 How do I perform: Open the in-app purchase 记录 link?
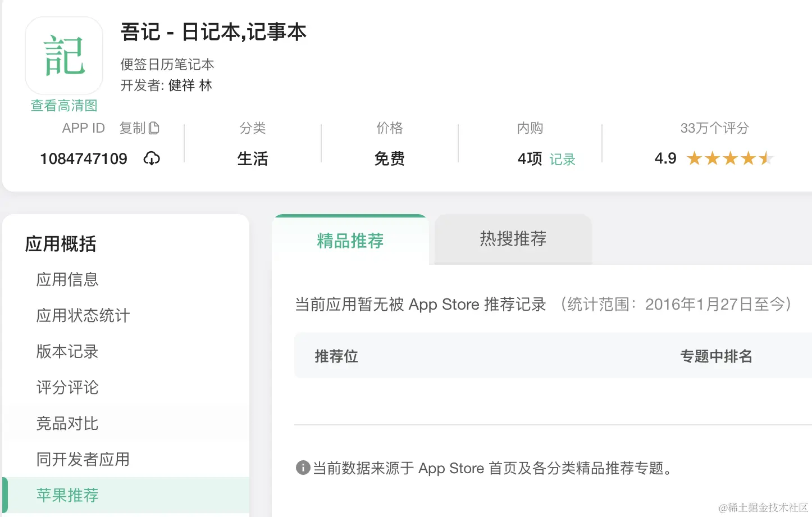pos(562,160)
